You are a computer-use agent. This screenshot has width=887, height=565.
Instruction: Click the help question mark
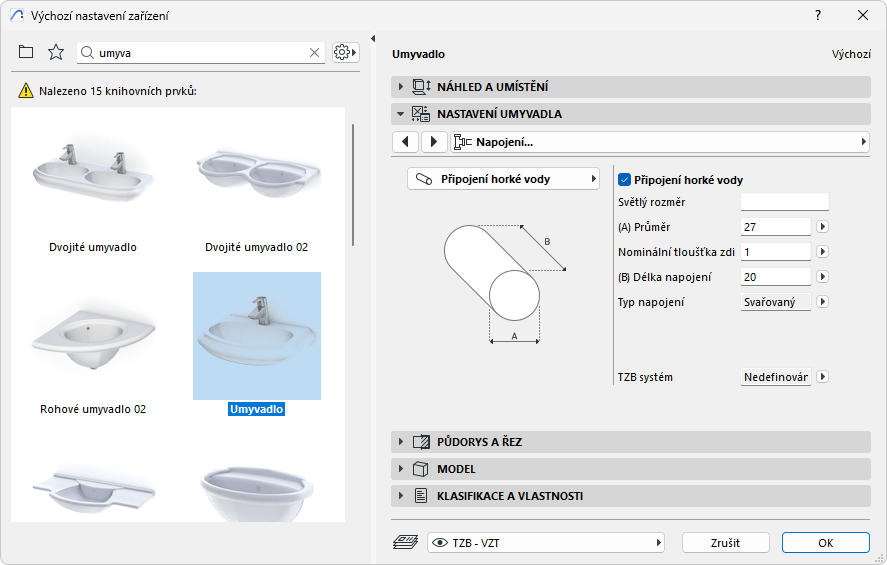pyautogui.click(x=818, y=15)
